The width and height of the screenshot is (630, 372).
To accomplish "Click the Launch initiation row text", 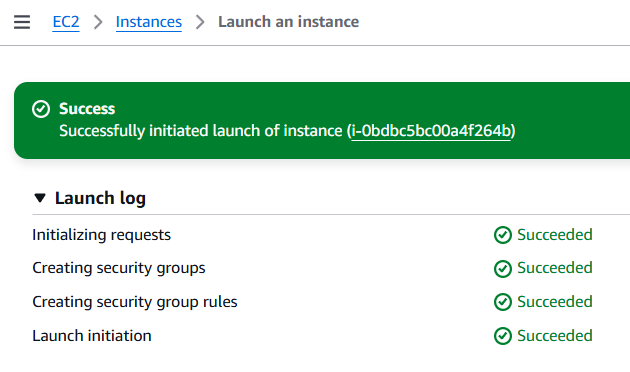I will tap(92, 336).
